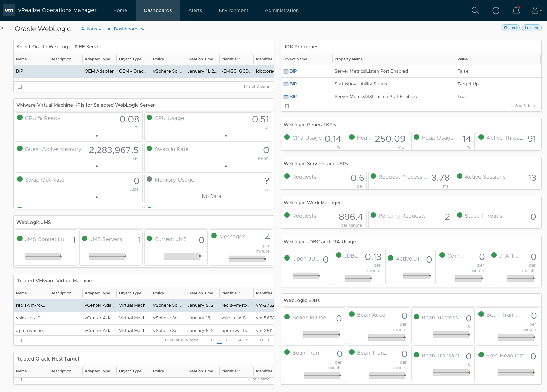Screen dimensions: 547x392
Task: Click the Locked badge
Action: click(x=532, y=28)
